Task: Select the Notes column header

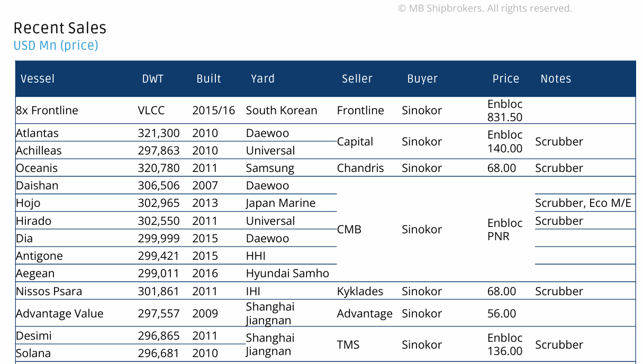Action: tap(556, 79)
